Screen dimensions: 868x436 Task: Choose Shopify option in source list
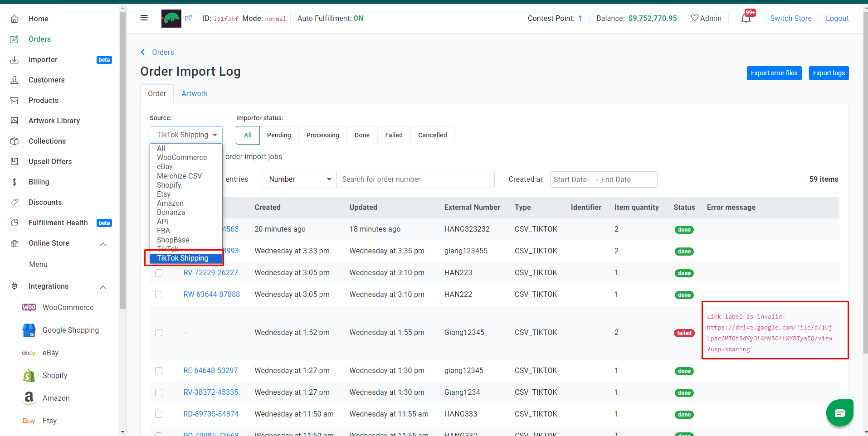click(186, 185)
